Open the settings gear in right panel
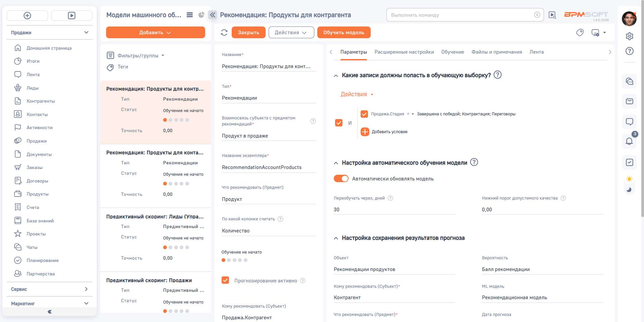 pyautogui.click(x=630, y=36)
